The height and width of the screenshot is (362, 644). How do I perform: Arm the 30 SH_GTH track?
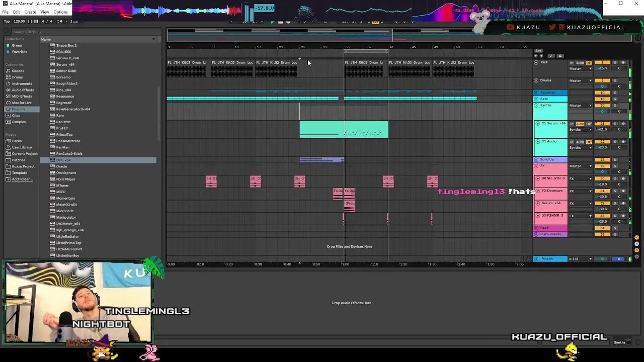pyautogui.click(x=623, y=178)
